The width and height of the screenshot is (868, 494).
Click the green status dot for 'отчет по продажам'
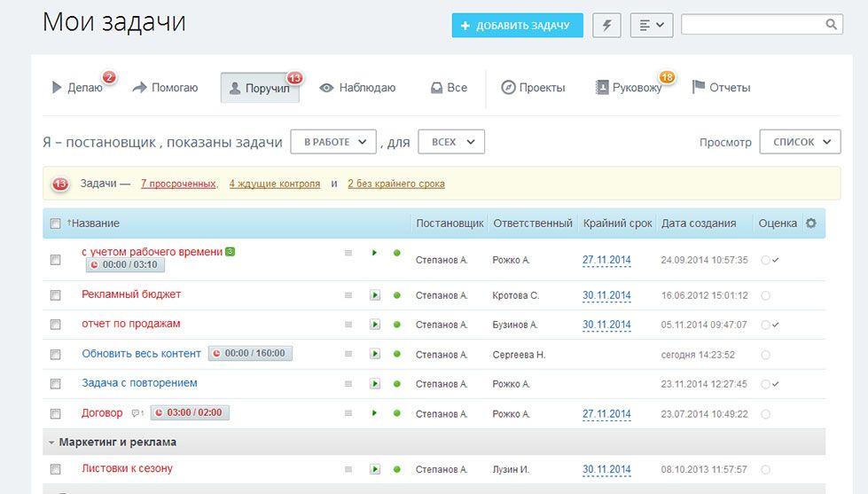click(x=397, y=325)
